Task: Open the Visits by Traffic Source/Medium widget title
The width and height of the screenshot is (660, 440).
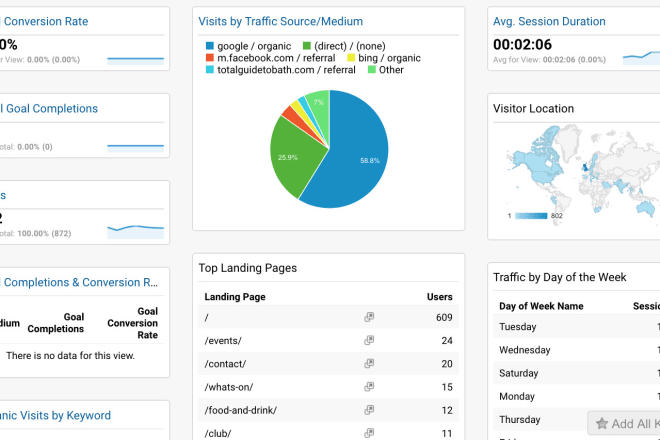Action: 281,21
